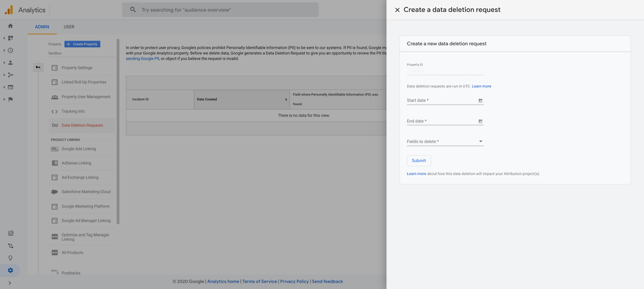This screenshot has height=289, width=644.
Task: Click the Create Property button
Action: tap(83, 44)
